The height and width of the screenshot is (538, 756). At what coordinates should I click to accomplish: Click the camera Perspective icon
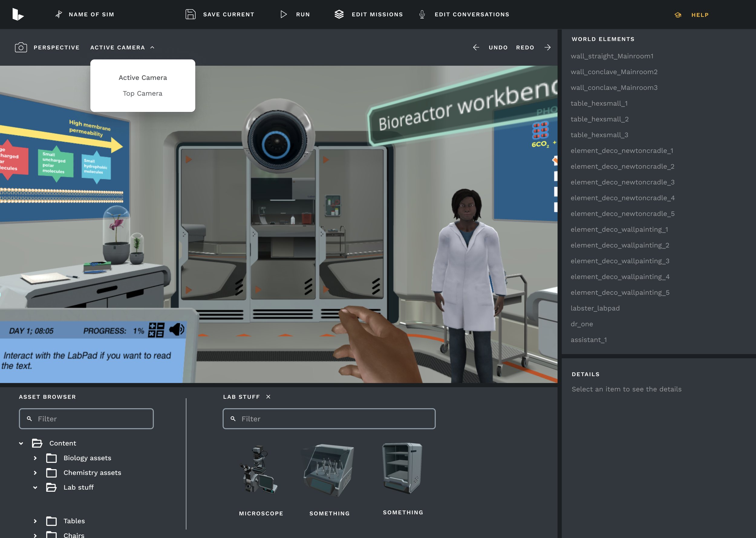coord(21,48)
